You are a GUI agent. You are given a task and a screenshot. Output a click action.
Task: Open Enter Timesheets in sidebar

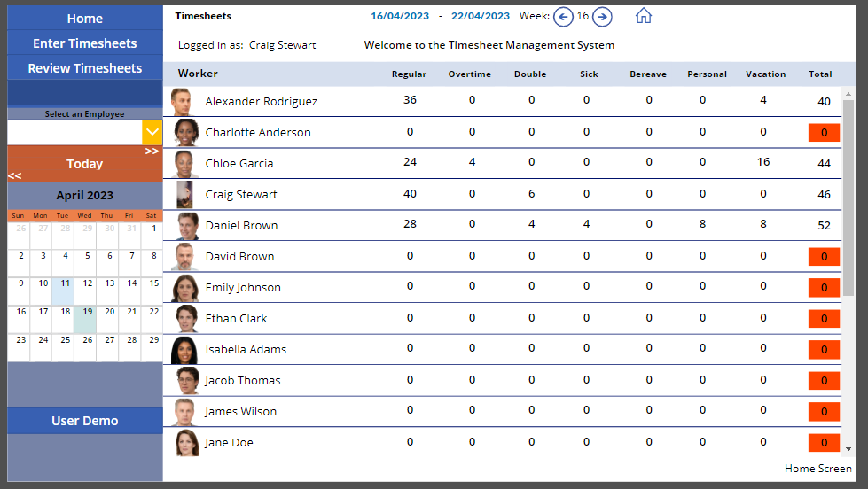[x=85, y=43]
